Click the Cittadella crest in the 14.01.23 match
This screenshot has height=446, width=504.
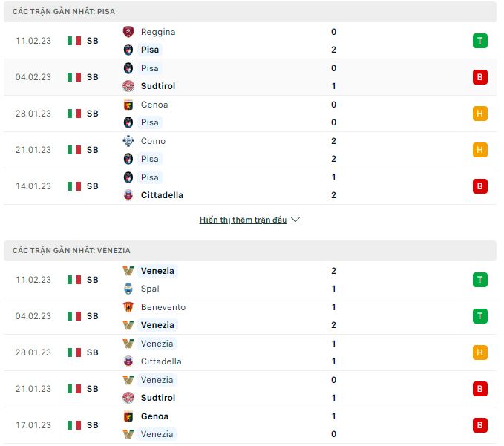[128, 195]
